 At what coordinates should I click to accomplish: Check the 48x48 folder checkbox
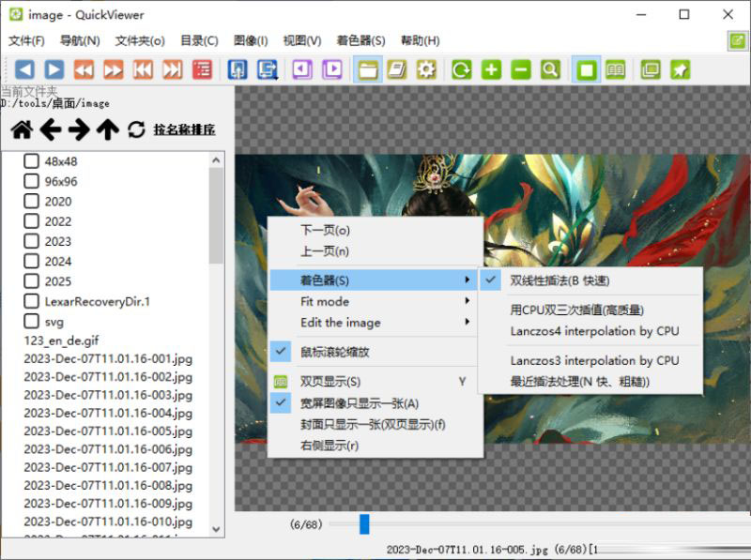click(31, 160)
